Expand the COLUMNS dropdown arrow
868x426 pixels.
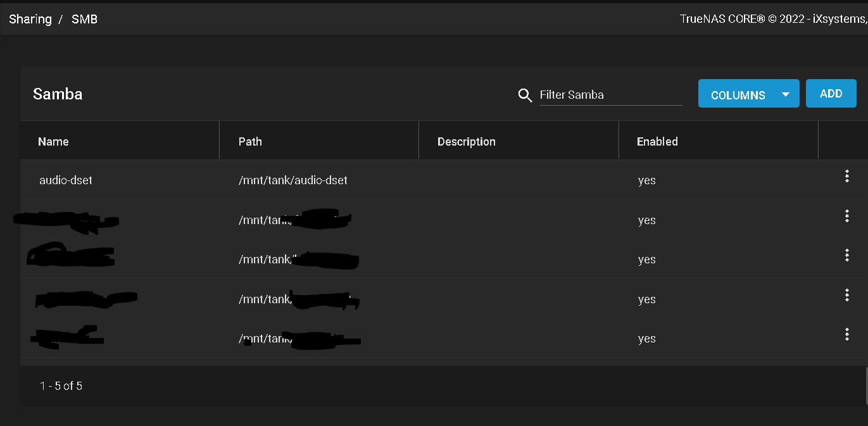(786, 95)
